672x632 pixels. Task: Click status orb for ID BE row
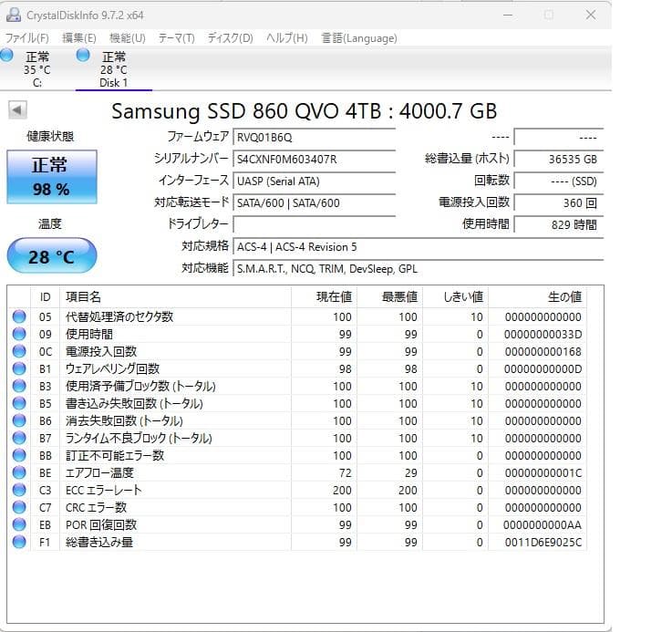pos(19,473)
